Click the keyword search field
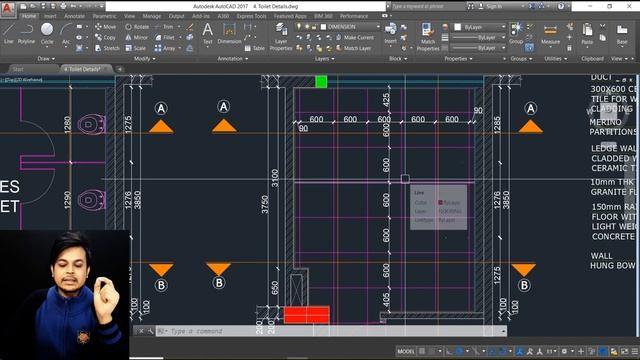The image size is (640, 360). pos(428,7)
